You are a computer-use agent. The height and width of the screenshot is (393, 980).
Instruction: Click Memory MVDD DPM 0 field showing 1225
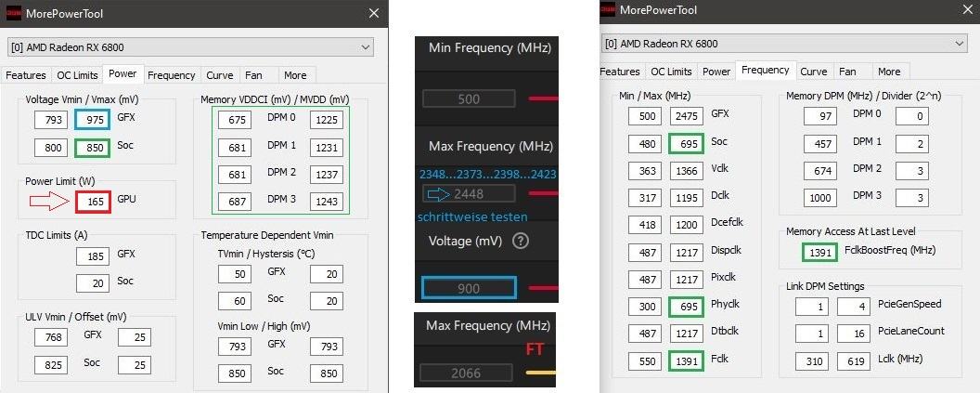[x=327, y=120]
